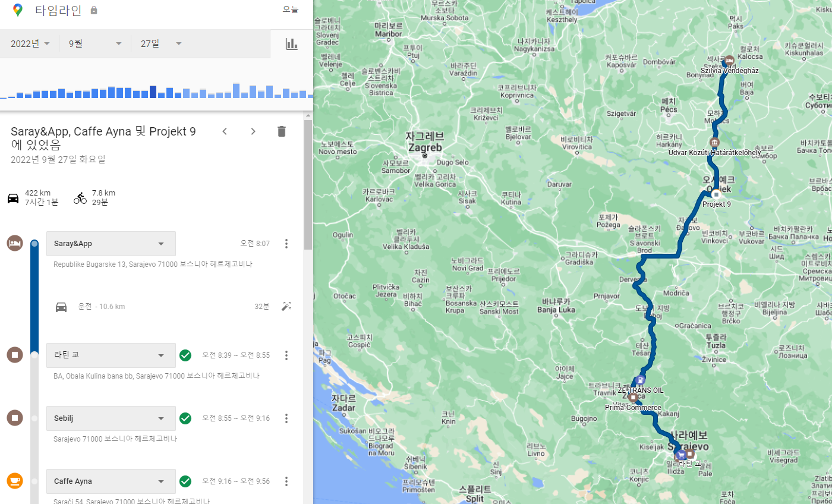Click the lock privacy icon beside 타임라인
This screenshot has width=832, height=504.
click(94, 11)
